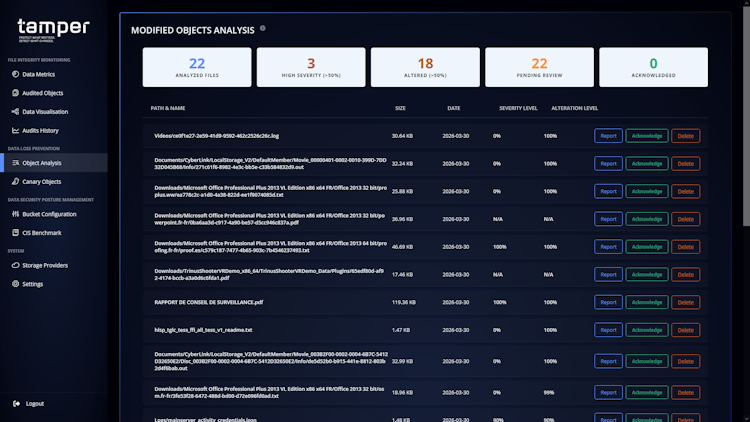This screenshot has height=422, width=750.
Task: Click the 99% alteration level value
Action: pos(549,392)
